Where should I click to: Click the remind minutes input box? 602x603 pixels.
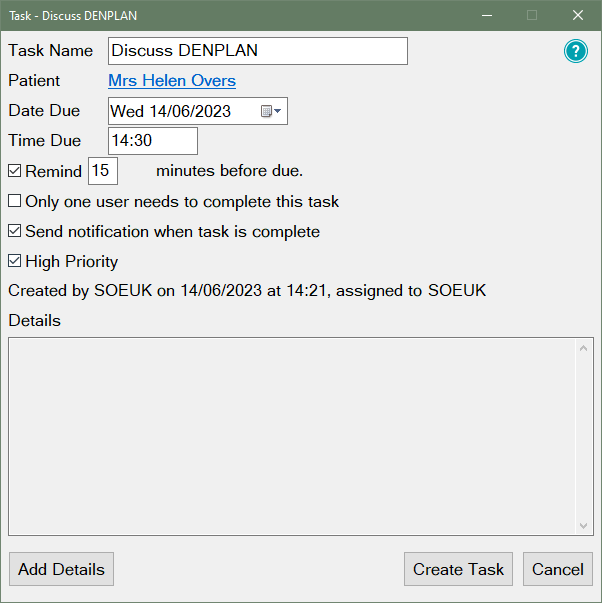click(103, 171)
